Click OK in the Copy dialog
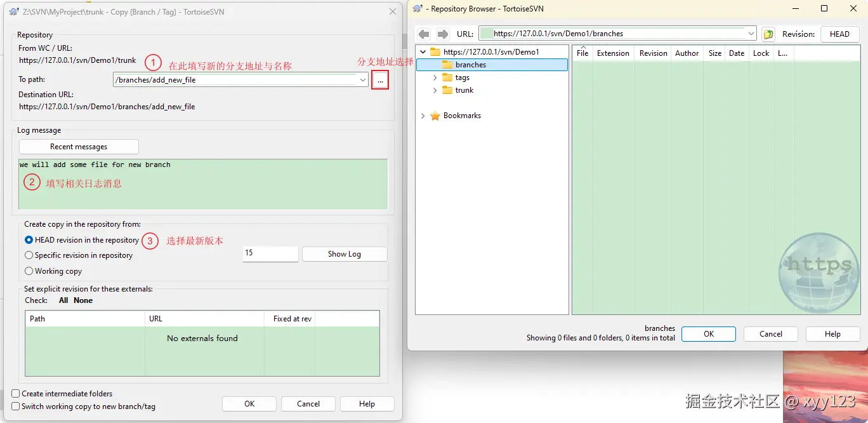 pos(249,404)
